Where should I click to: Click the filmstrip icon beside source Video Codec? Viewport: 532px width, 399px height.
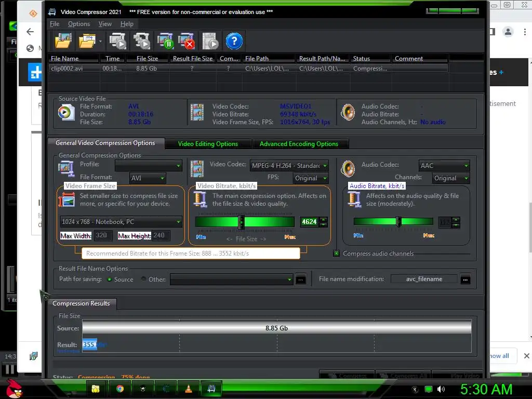point(197,112)
